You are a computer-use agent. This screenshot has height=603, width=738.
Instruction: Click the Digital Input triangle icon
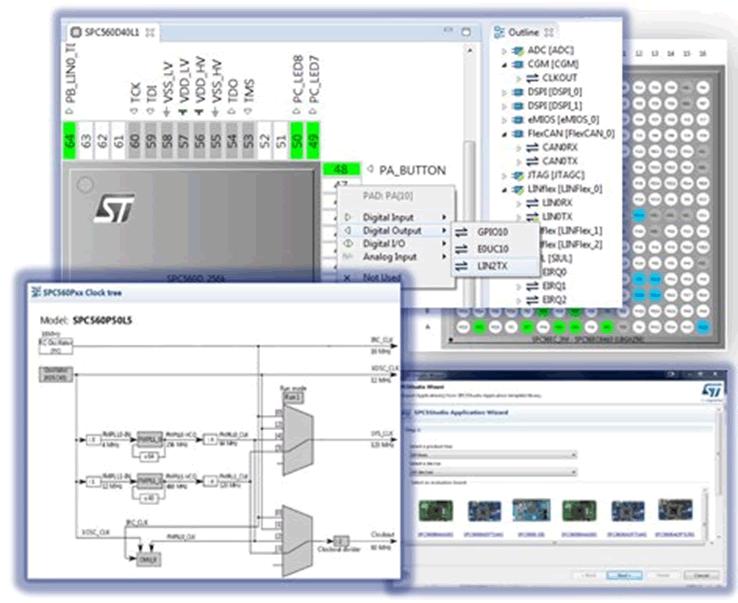[348, 217]
